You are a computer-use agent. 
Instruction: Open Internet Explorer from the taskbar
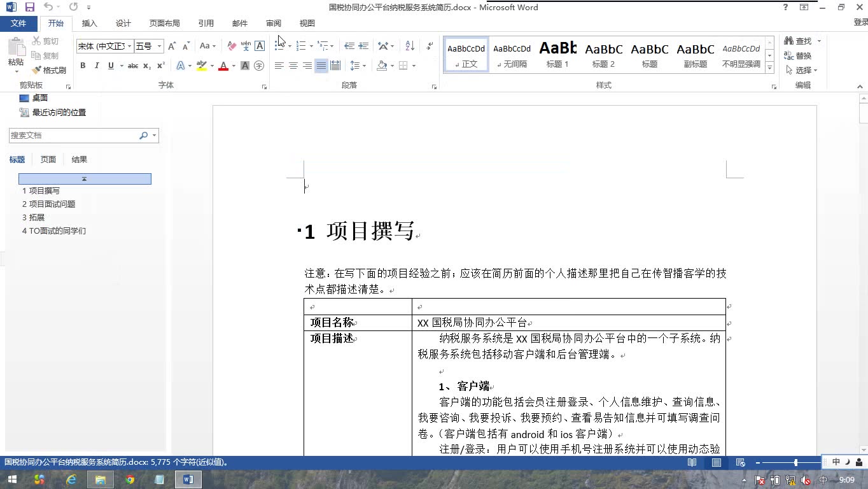pos(71,479)
